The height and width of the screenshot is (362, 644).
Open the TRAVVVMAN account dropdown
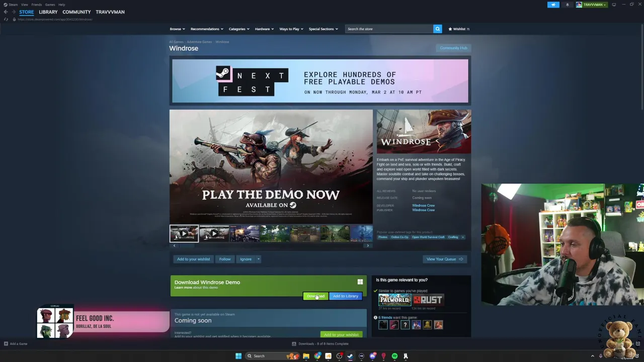click(x=592, y=5)
